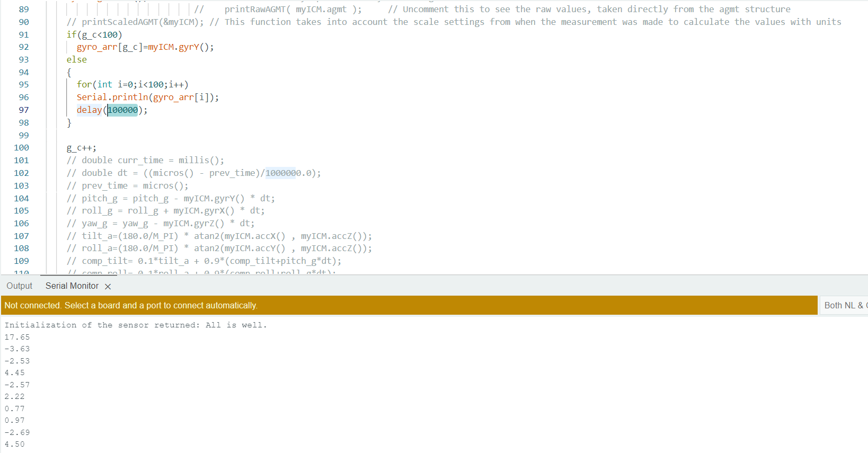Screen dimensions: 868x453
Task: Click the 0.97 serial output value
Action: (15, 421)
